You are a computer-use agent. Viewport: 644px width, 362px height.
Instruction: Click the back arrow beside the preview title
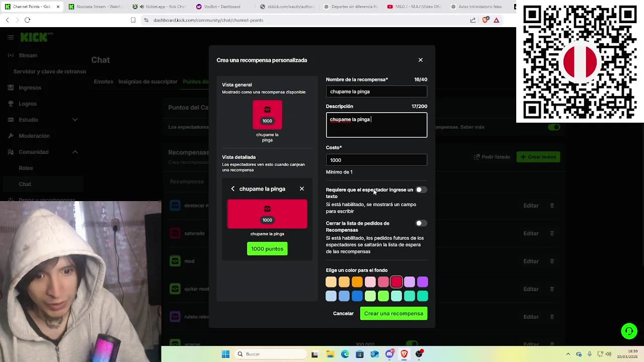pos(232,189)
